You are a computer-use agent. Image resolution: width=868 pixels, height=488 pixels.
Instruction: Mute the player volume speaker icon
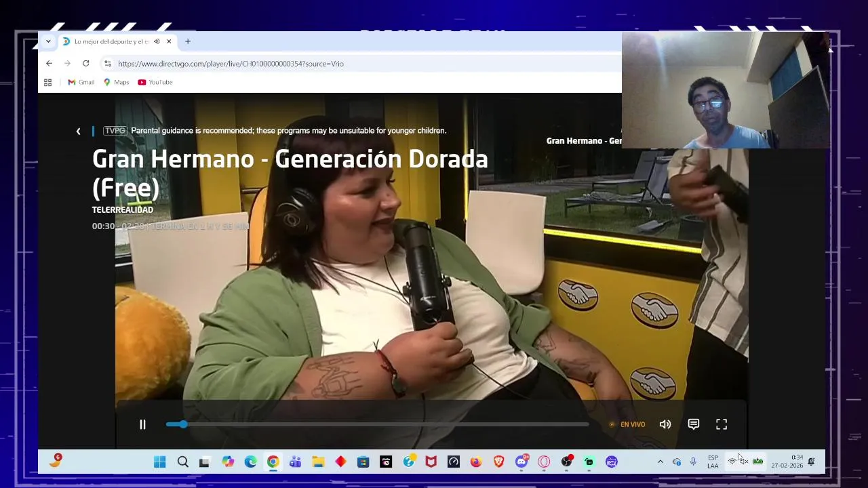665,424
